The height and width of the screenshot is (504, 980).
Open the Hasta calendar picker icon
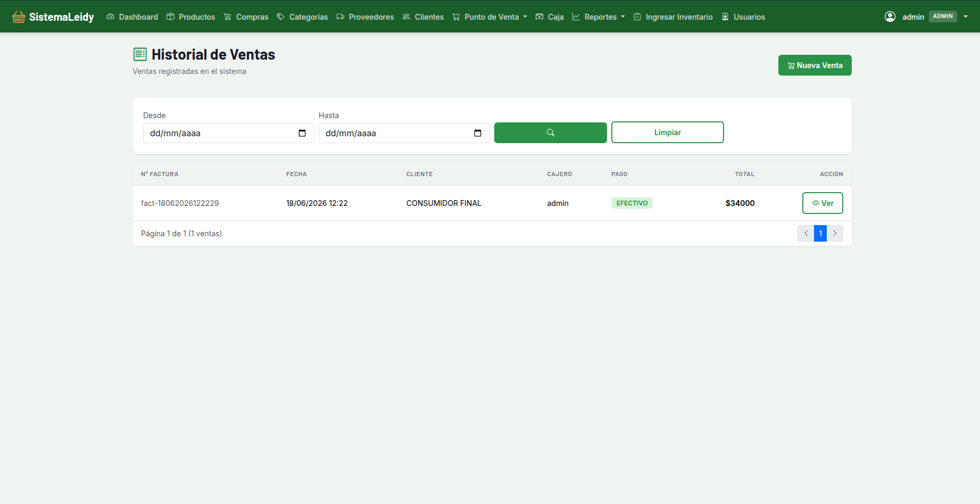click(x=478, y=133)
